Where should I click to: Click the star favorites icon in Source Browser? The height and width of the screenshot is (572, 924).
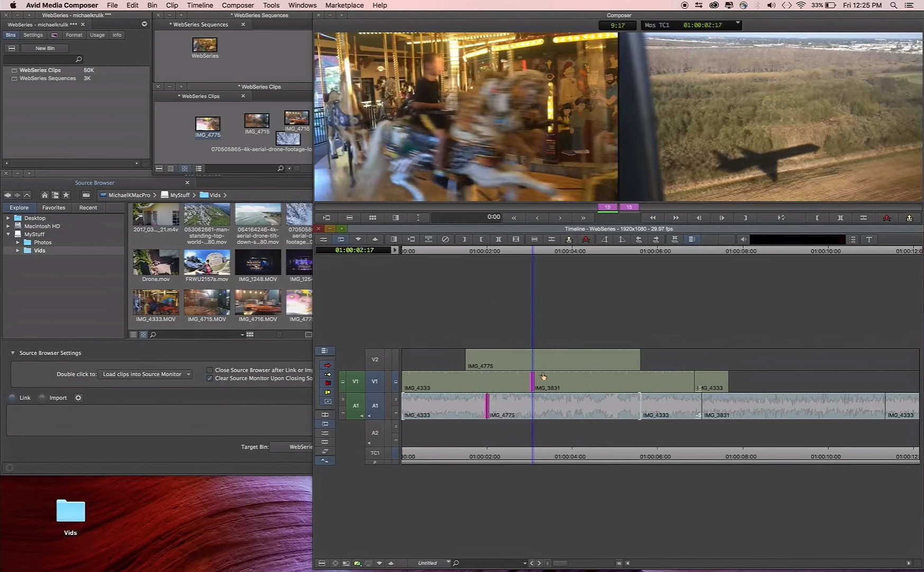(66, 195)
